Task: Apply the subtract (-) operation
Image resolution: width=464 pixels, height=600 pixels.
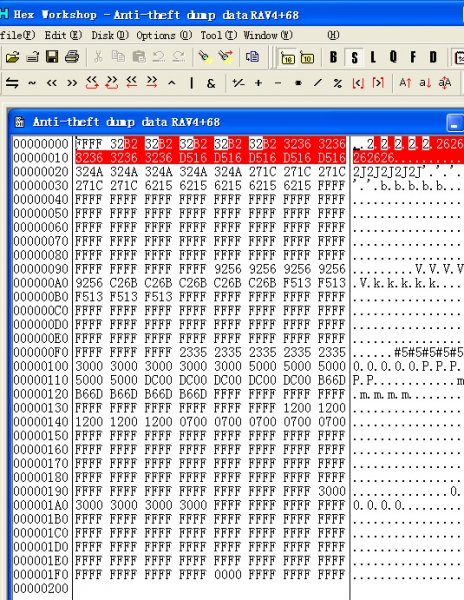Action: (x=278, y=83)
